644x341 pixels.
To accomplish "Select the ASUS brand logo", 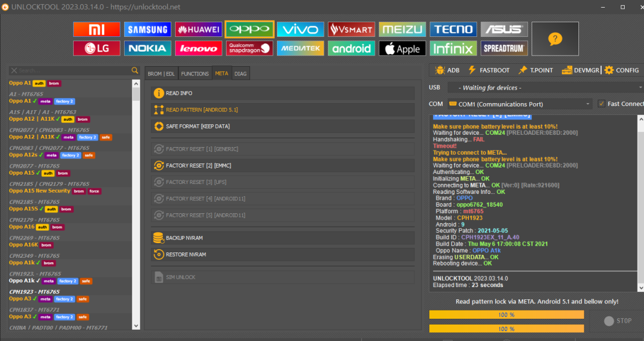I will tap(504, 29).
